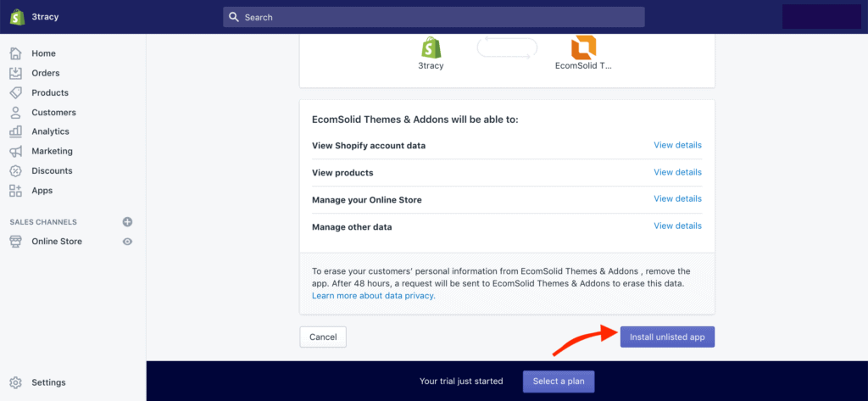Viewport: 868px width, 401px height.
Task: Click 'Manage your Online Store' permission text
Action: (367, 200)
